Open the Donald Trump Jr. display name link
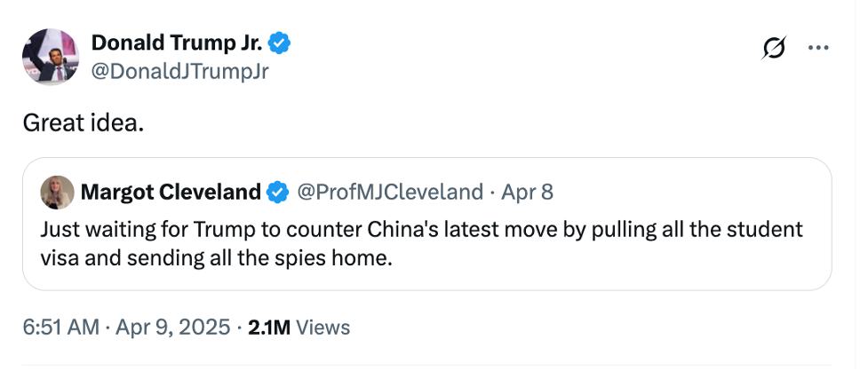 (177, 42)
